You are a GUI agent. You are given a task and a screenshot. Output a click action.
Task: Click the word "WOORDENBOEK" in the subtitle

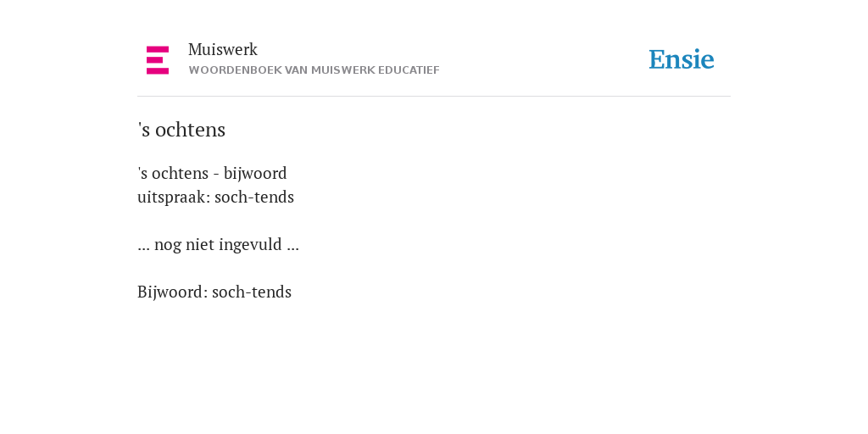236,70
